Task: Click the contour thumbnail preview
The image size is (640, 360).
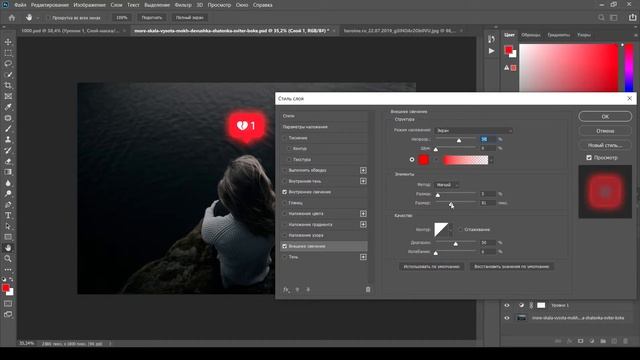Action: click(441, 229)
